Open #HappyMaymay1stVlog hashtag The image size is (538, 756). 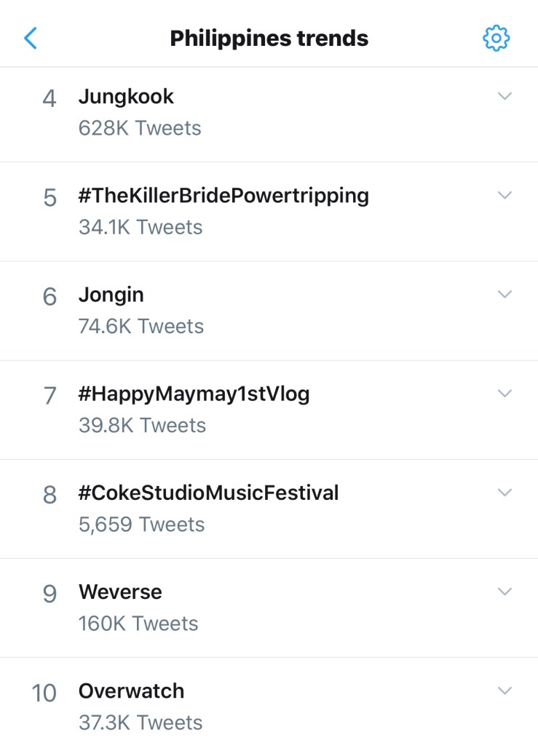coord(194,394)
